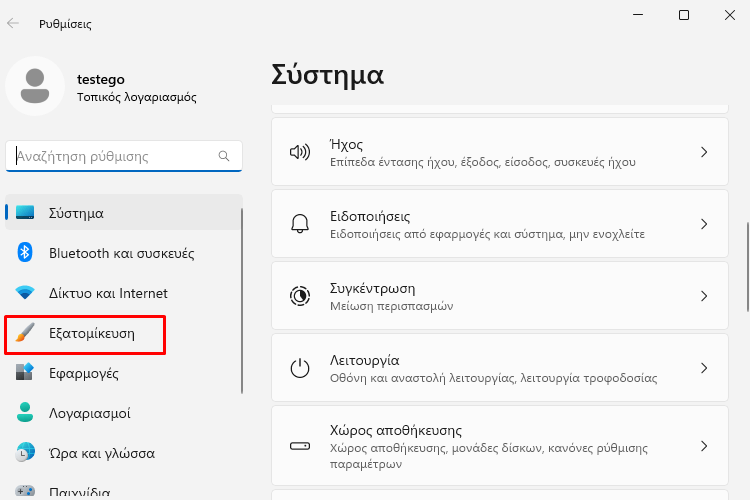The image size is (750, 500).
Task: Go back with the arrow button
Action: click(x=13, y=23)
